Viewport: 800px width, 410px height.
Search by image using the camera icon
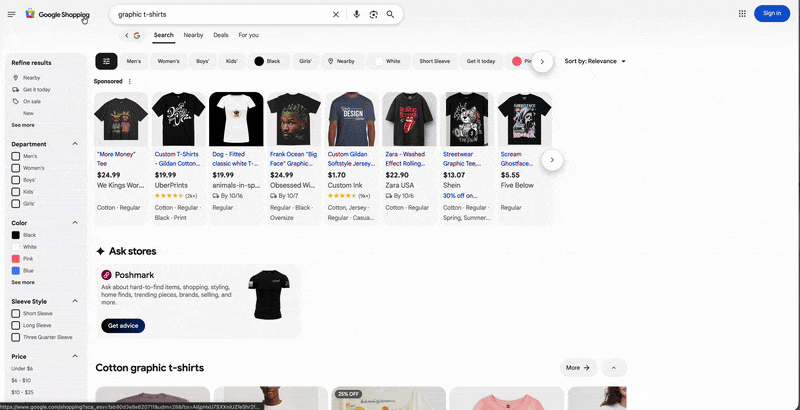click(373, 14)
